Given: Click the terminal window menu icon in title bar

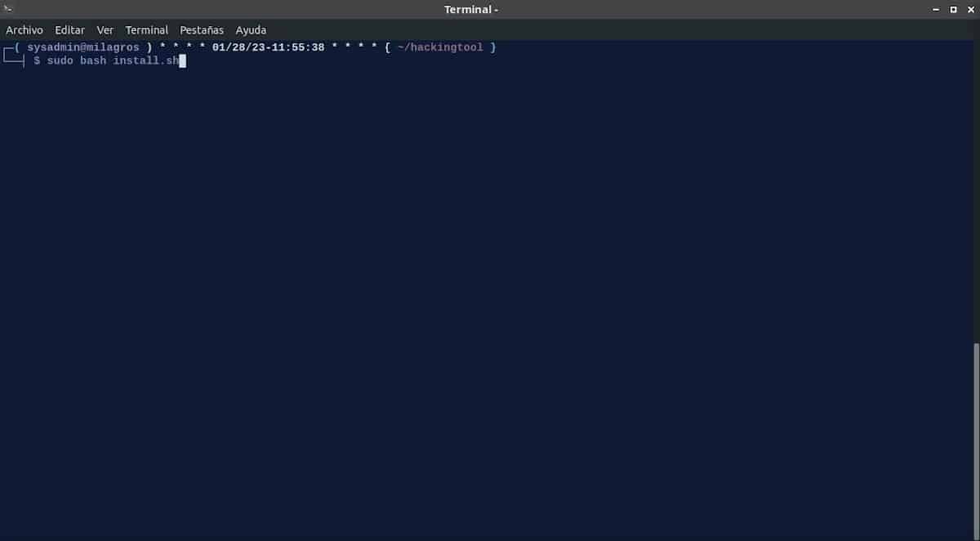Looking at the screenshot, I should coord(9,9).
